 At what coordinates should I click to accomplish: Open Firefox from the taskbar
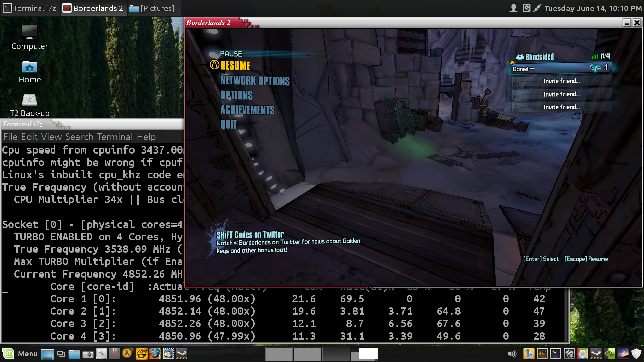tap(155, 354)
